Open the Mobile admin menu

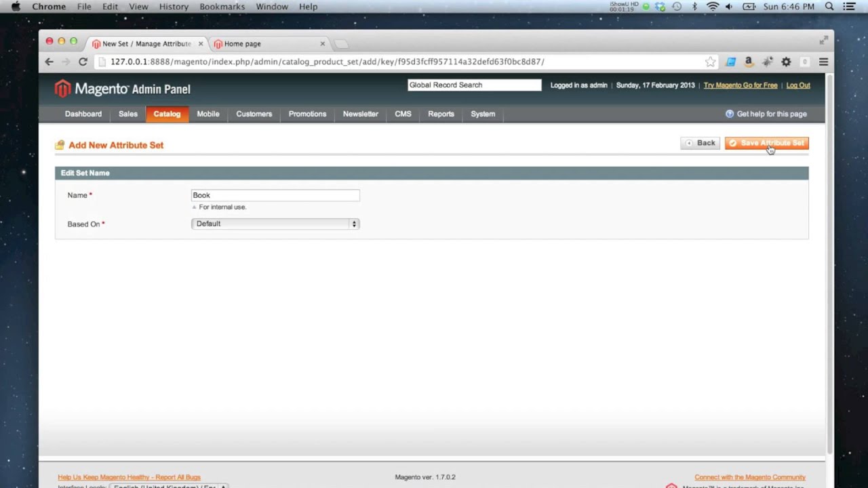point(208,114)
